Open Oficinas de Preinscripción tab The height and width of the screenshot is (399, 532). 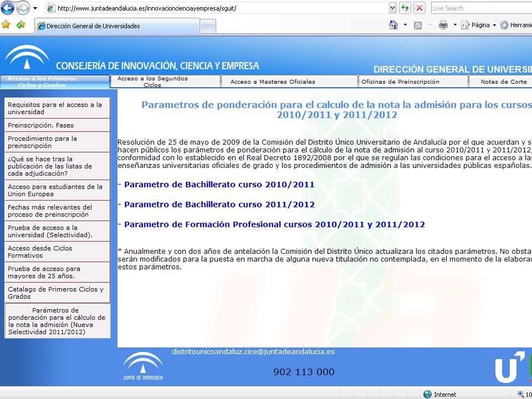click(413, 82)
